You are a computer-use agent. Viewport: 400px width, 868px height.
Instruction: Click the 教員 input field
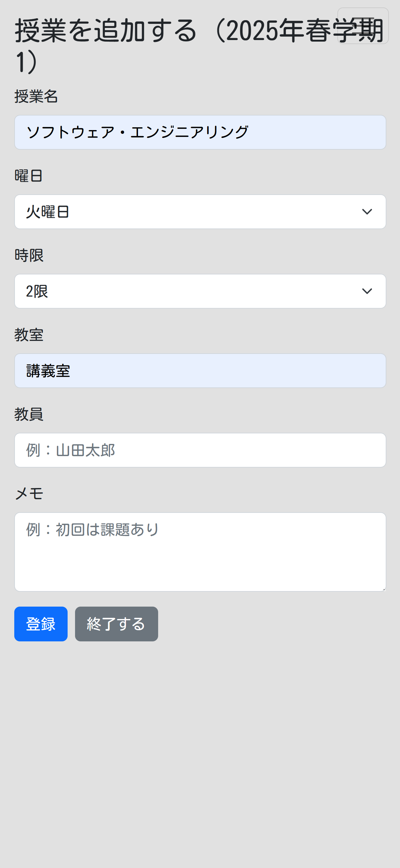tap(200, 450)
